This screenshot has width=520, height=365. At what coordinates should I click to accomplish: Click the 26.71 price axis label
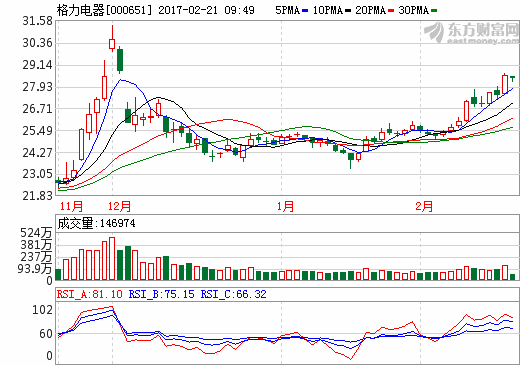pos(37,109)
